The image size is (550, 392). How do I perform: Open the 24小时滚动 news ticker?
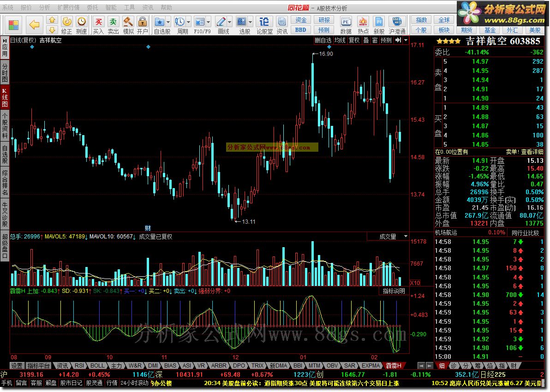point(134,383)
